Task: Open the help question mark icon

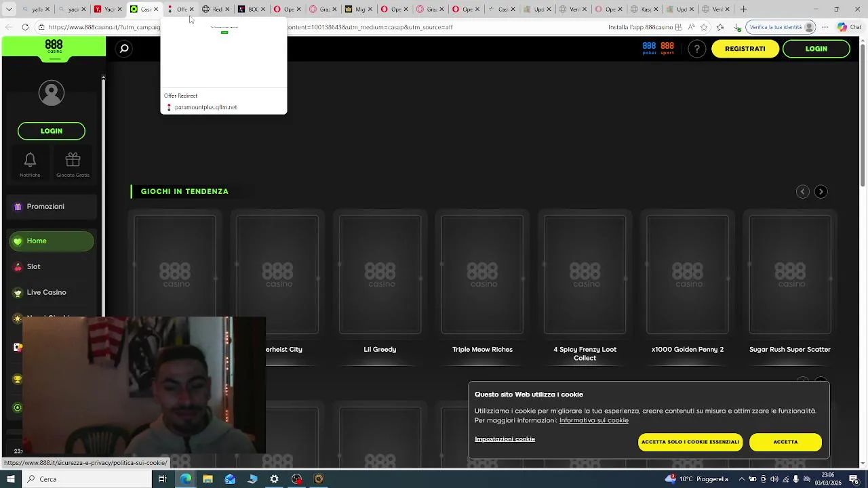Action: click(x=696, y=49)
